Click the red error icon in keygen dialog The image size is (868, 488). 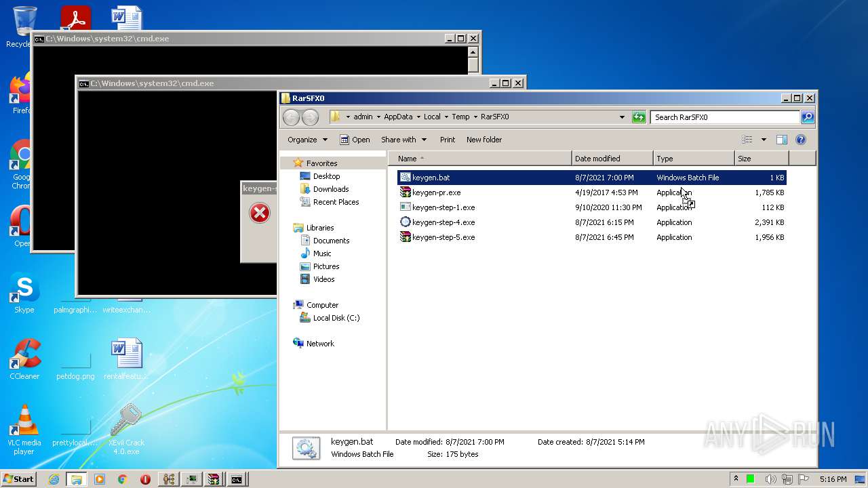coord(260,213)
